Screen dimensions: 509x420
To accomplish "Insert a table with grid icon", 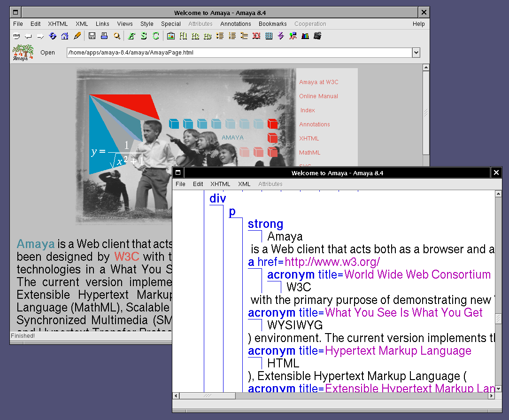I will pos(269,36).
